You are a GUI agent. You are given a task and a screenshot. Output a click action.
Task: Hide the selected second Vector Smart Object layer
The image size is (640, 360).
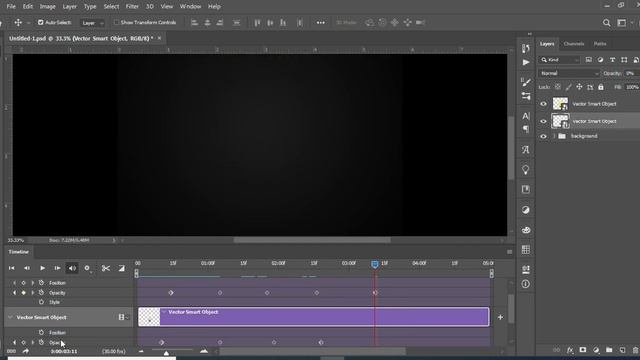point(543,121)
